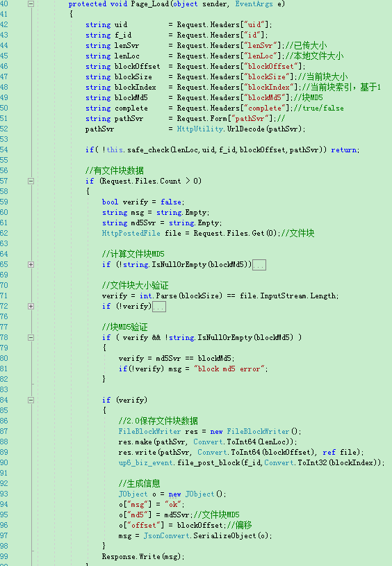Collapse the if (verify) block
This screenshot has width=392, height=566.
coord(31,400)
